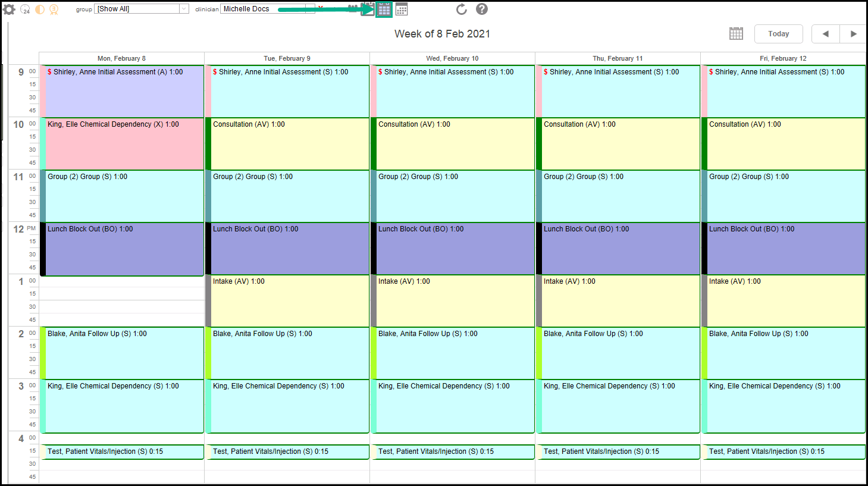This screenshot has height=486, width=868.
Task: Open the date picker calendar icon
Action: 736,34
